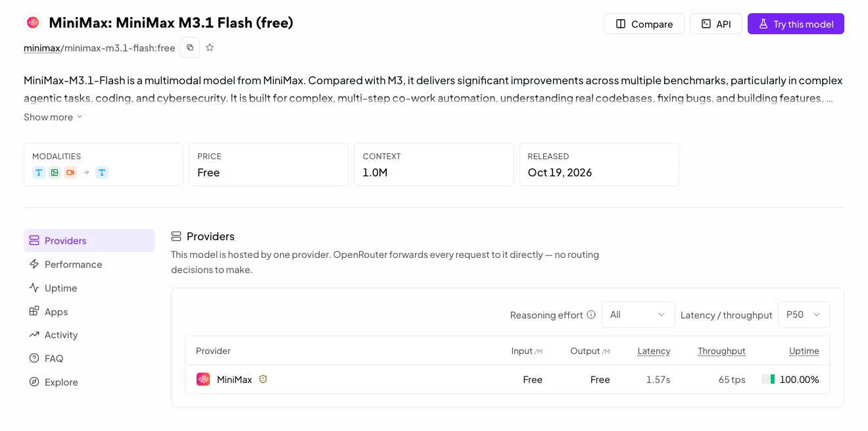Copy the model slug with the copy icon

coord(190,47)
